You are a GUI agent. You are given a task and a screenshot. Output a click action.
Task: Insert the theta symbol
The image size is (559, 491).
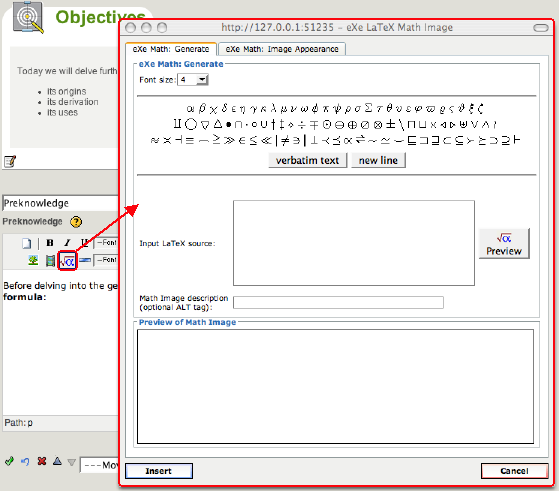(389, 108)
